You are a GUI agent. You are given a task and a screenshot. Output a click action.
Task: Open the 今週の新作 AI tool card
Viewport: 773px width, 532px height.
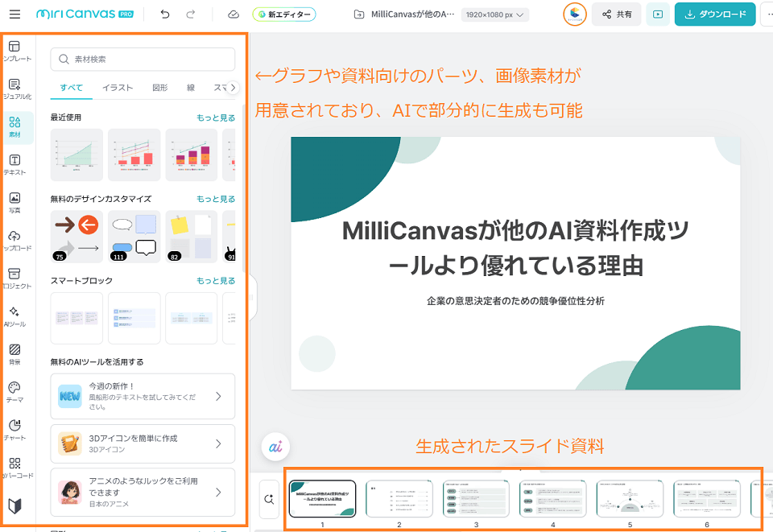point(143,396)
